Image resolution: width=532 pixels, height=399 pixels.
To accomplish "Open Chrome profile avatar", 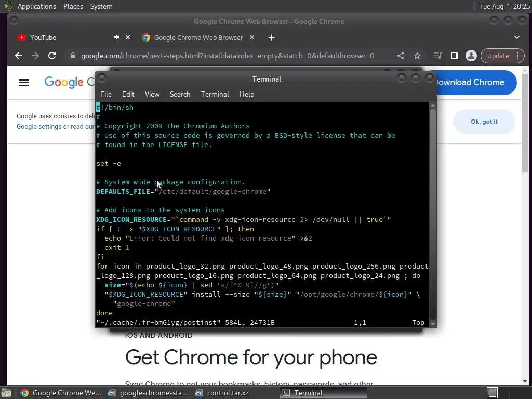I will (471, 56).
